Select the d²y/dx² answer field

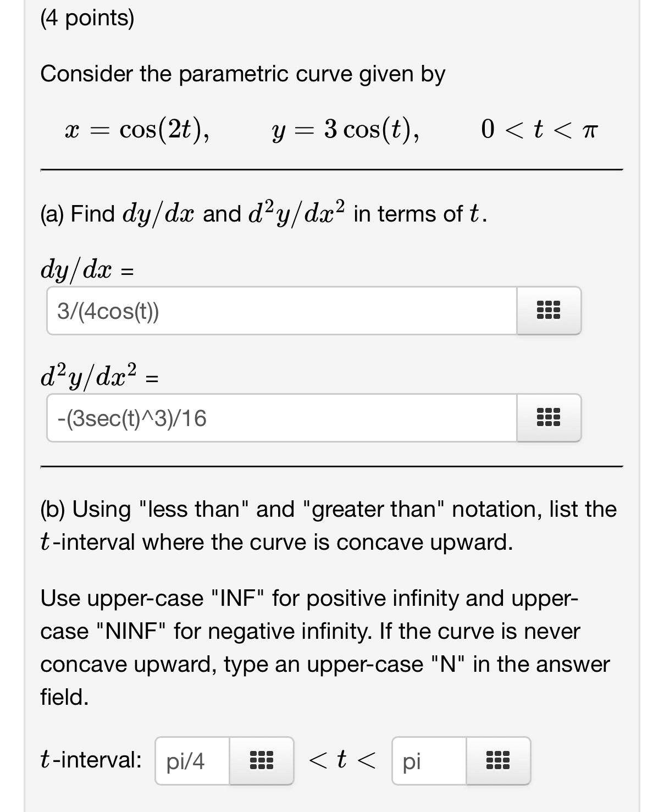[x=275, y=418]
